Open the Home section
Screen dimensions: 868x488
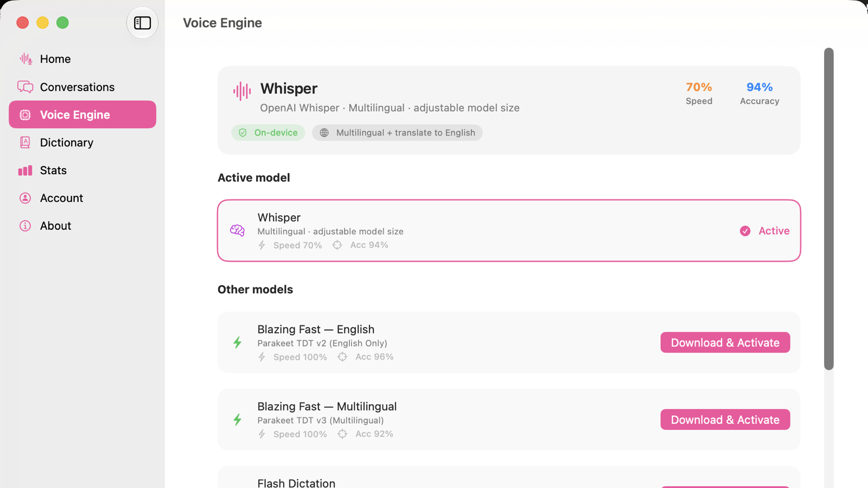82,59
